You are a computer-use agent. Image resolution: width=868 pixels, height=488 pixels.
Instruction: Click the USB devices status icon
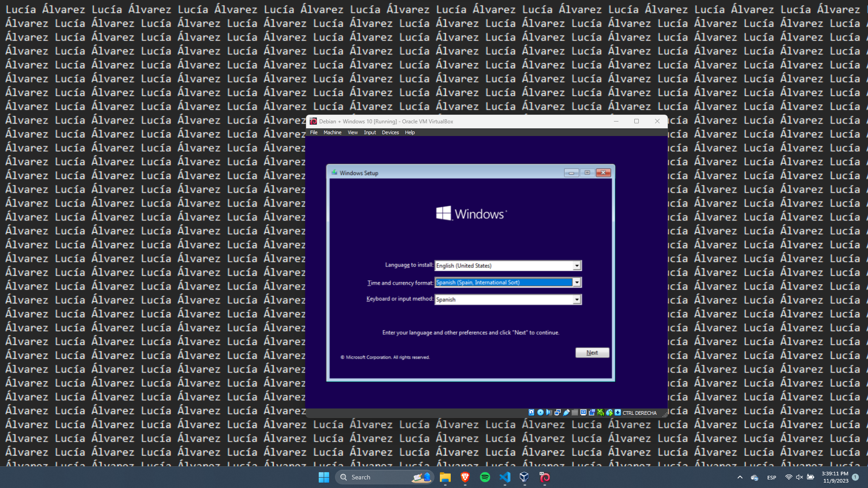[x=566, y=413]
